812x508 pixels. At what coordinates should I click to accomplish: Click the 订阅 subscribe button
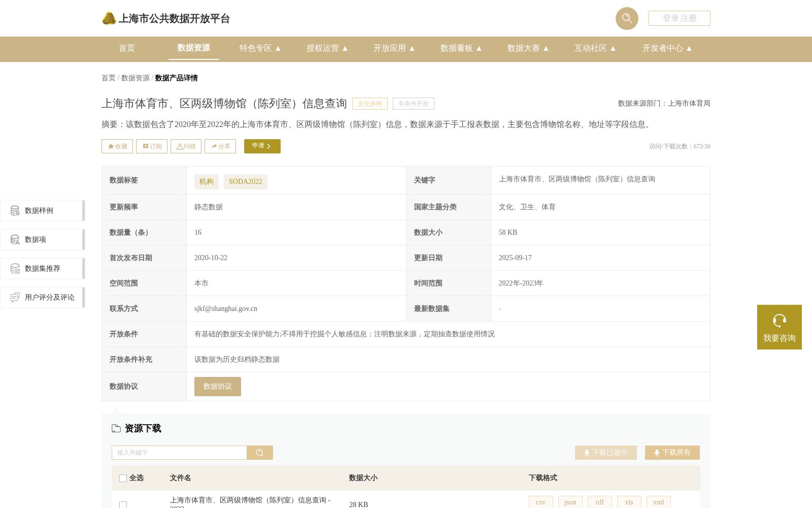click(152, 146)
